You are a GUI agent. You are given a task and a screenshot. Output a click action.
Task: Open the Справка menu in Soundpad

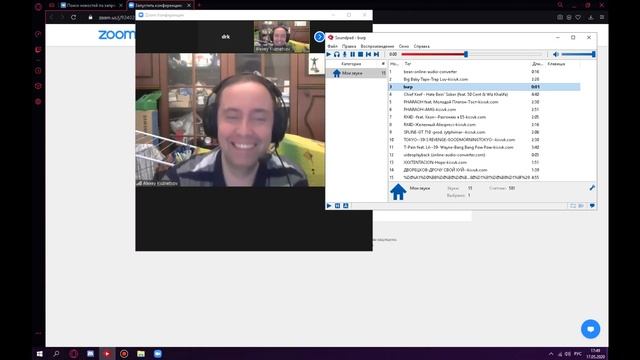pos(421,46)
